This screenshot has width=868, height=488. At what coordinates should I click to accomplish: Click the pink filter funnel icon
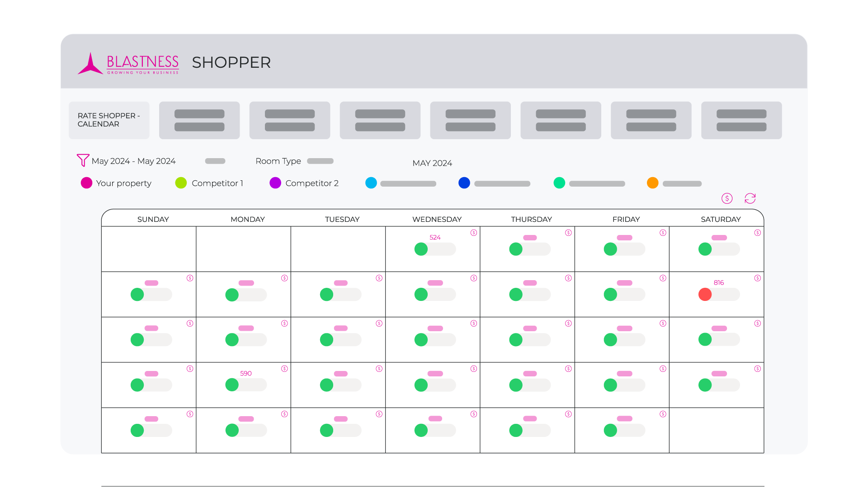coord(83,160)
